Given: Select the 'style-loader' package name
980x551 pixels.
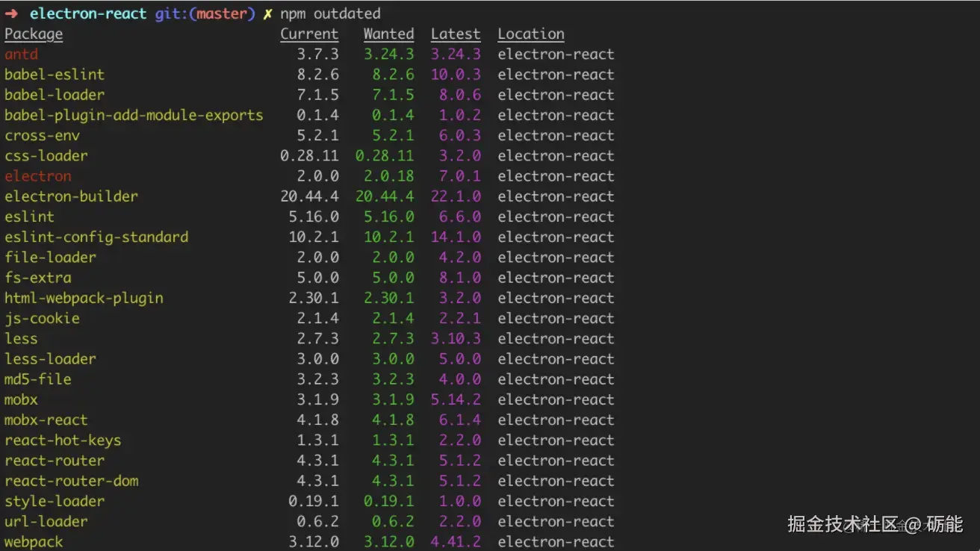Looking at the screenshot, I should pos(55,501).
